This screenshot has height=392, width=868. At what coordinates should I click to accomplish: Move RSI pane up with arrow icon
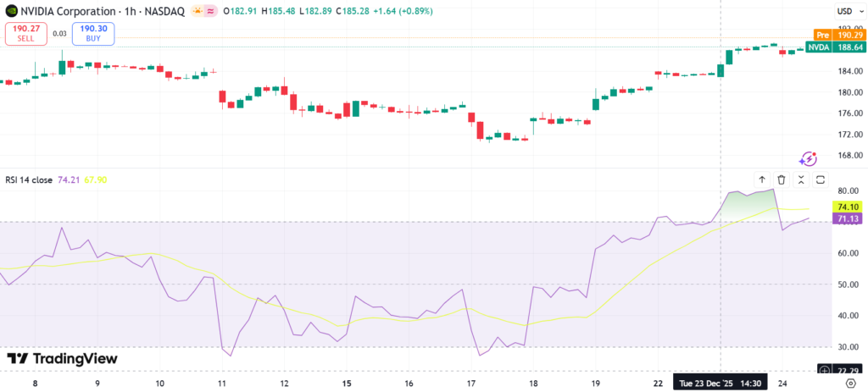pyautogui.click(x=762, y=179)
